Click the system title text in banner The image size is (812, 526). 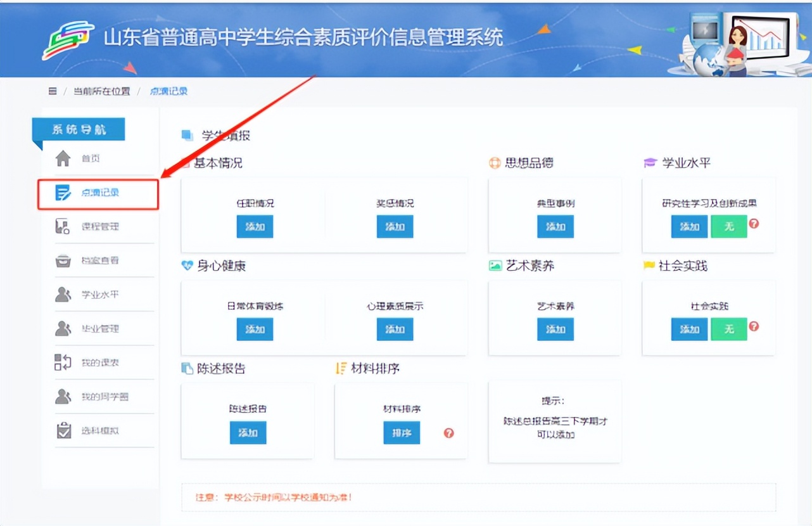pos(303,37)
